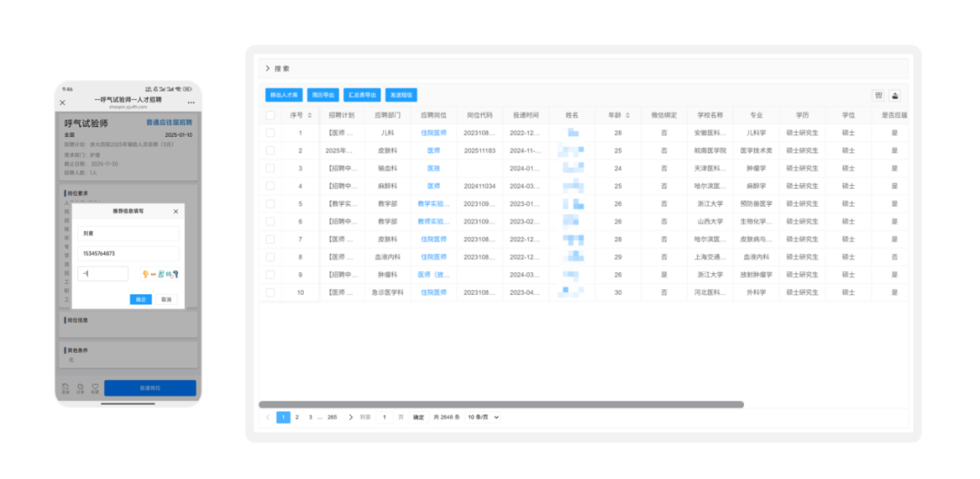The width and height of the screenshot is (980, 479).
Task: Open the 10 条/页 page size dropdown
Action: 483,417
